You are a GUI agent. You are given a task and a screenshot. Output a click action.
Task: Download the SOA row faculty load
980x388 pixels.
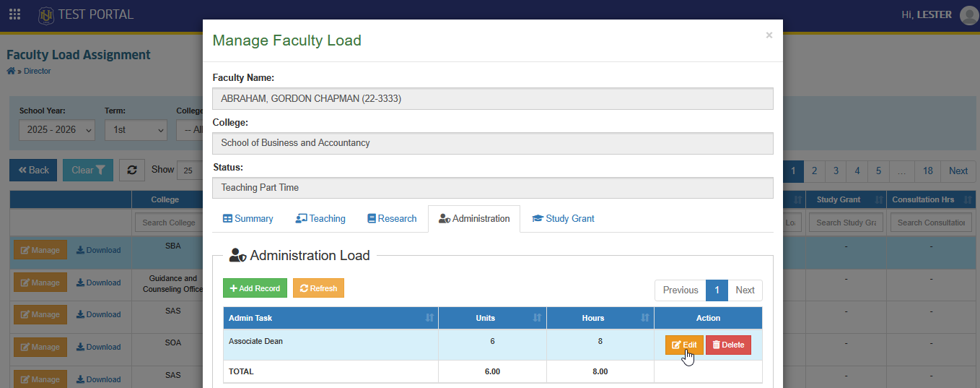[99, 347]
